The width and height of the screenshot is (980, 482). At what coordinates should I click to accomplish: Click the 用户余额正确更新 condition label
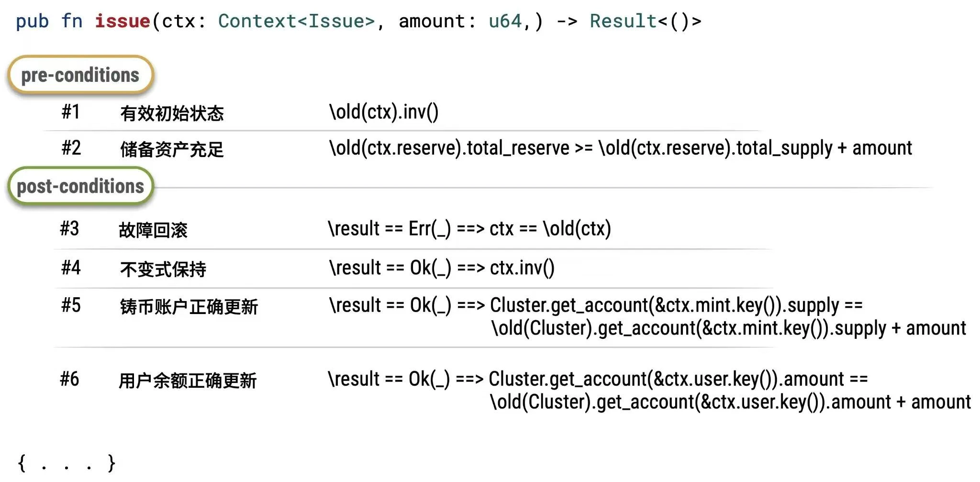[188, 381]
